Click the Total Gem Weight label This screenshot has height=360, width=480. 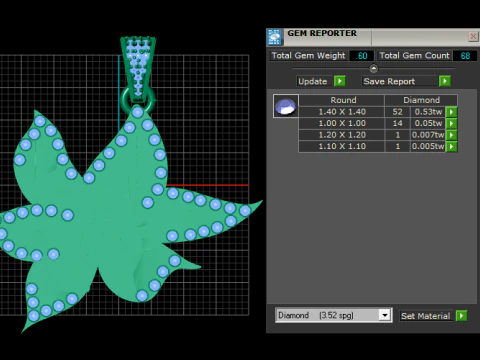point(308,56)
